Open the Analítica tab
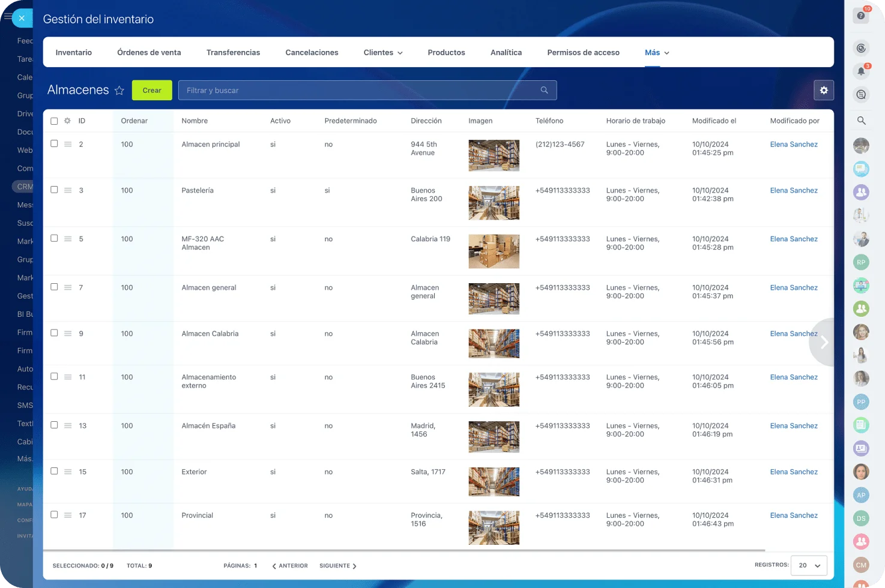The height and width of the screenshot is (588, 885). [506, 53]
